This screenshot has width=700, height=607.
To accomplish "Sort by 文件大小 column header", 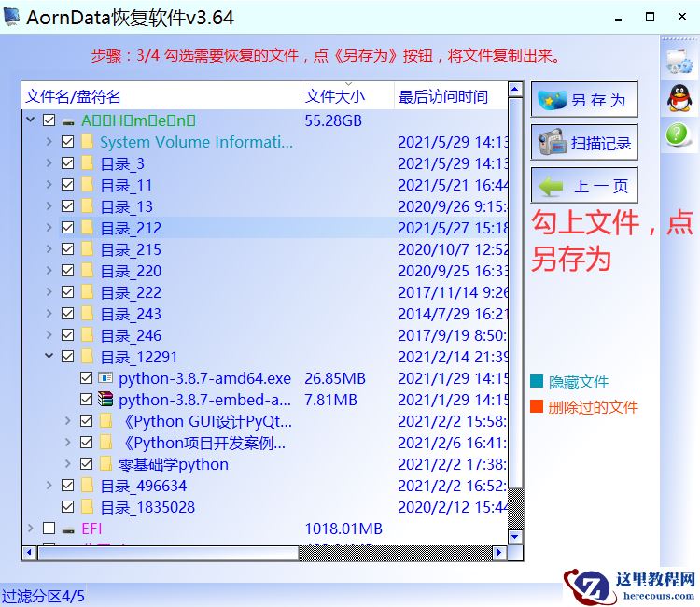I will pos(348,96).
